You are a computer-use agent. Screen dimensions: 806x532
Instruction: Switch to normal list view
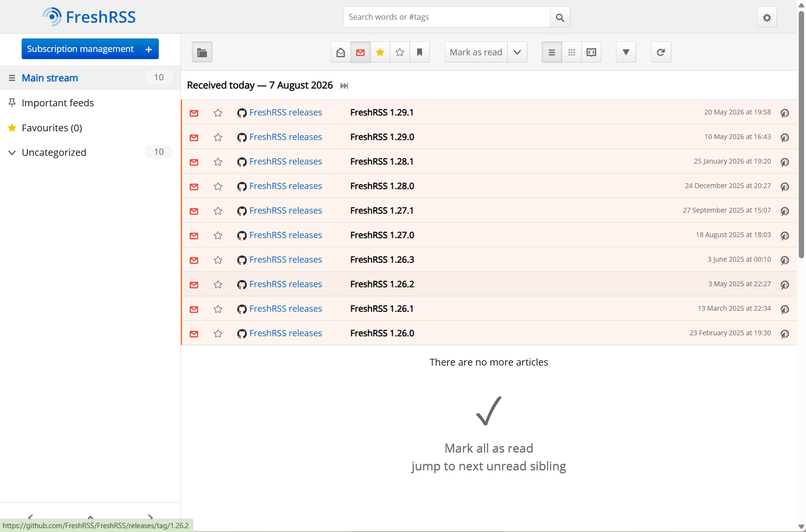[x=552, y=52]
